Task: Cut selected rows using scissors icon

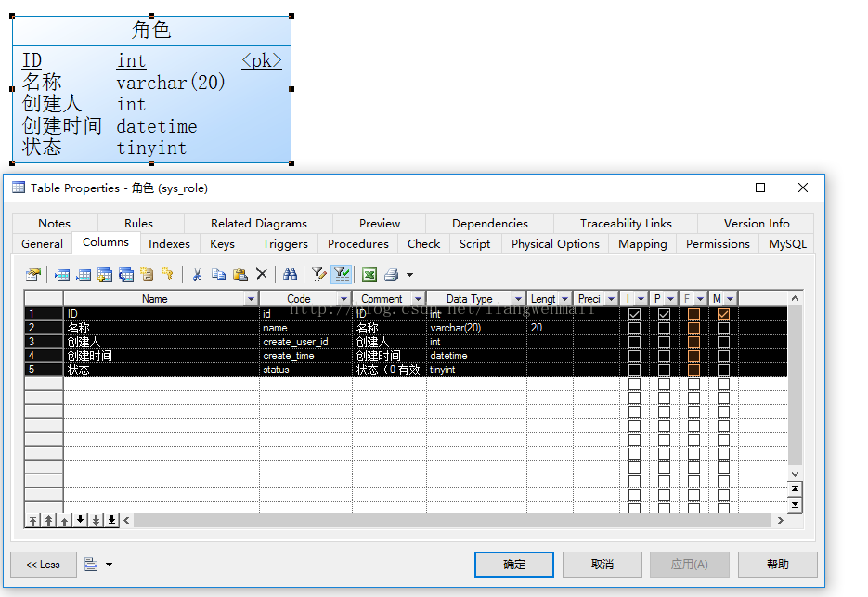Action: click(197, 275)
